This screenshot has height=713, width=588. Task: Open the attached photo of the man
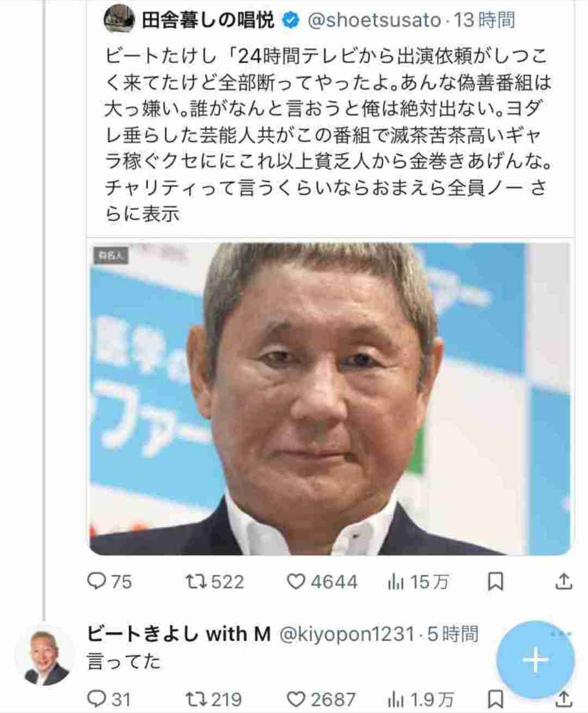tap(329, 398)
